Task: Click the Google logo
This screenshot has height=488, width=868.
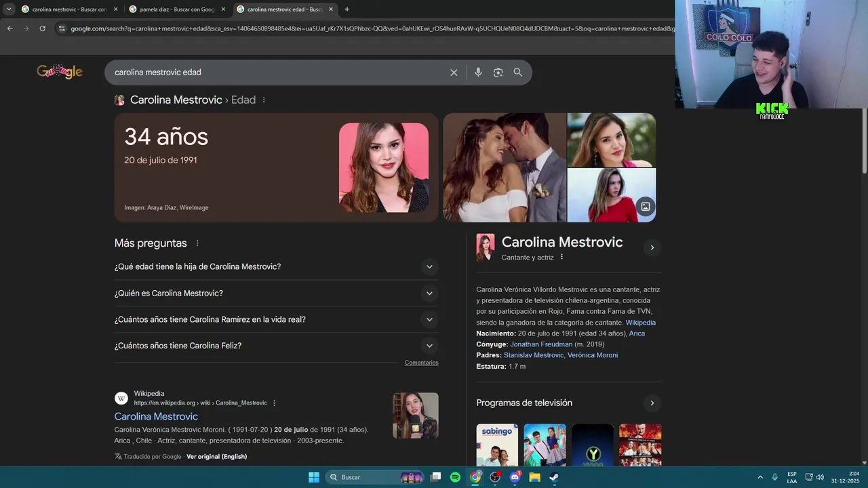Action: 60,72
